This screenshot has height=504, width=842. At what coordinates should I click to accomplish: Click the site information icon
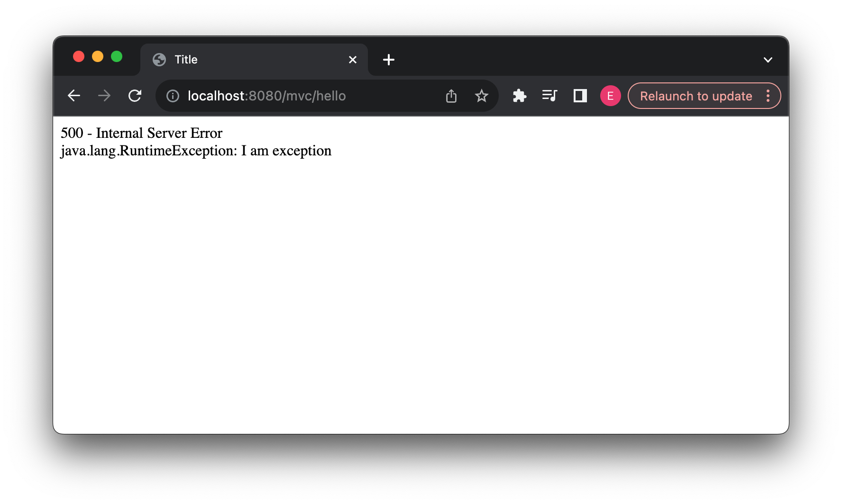pyautogui.click(x=172, y=96)
